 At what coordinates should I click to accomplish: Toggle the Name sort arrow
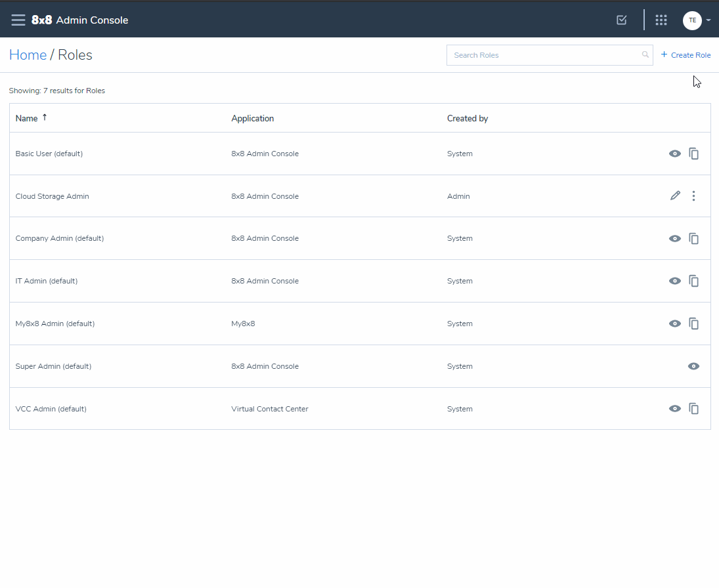tap(45, 117)
